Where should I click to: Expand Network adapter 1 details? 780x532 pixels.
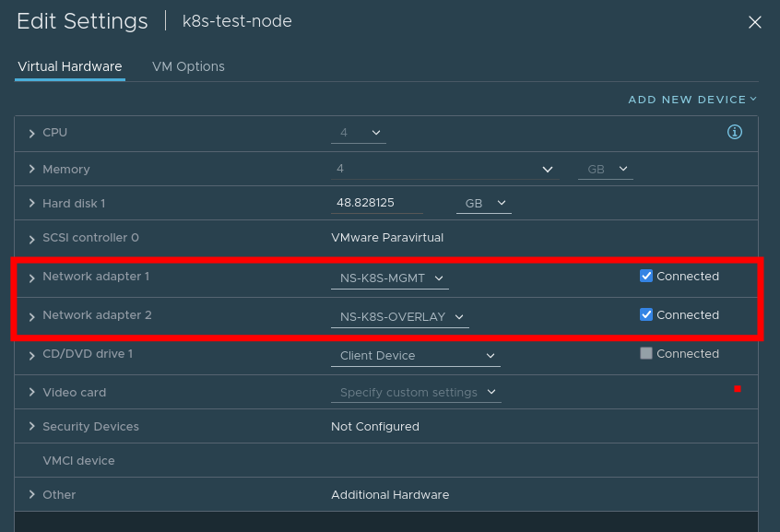(32, 278)
